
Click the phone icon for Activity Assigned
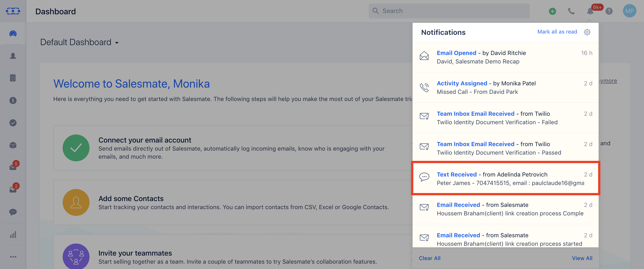[424, 87]
